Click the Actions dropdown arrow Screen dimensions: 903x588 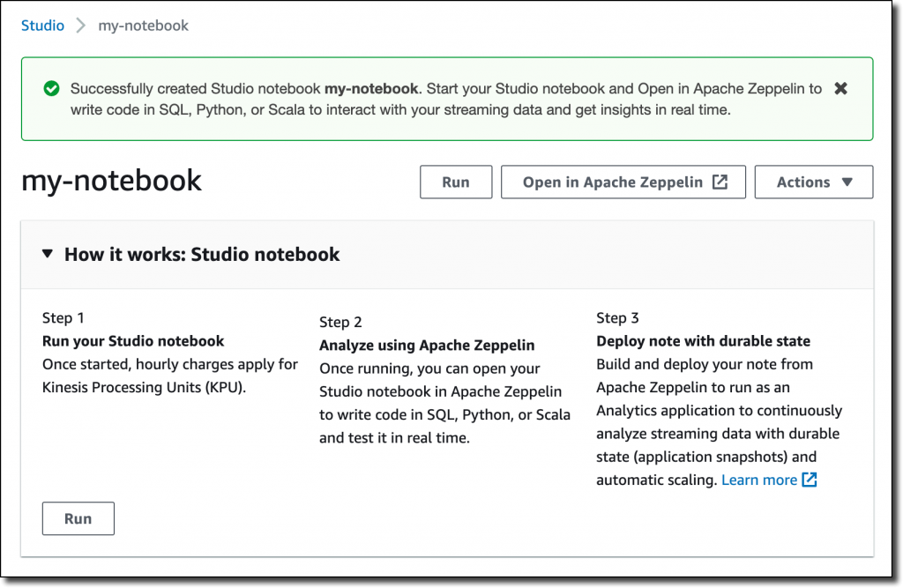click(847, 182)
